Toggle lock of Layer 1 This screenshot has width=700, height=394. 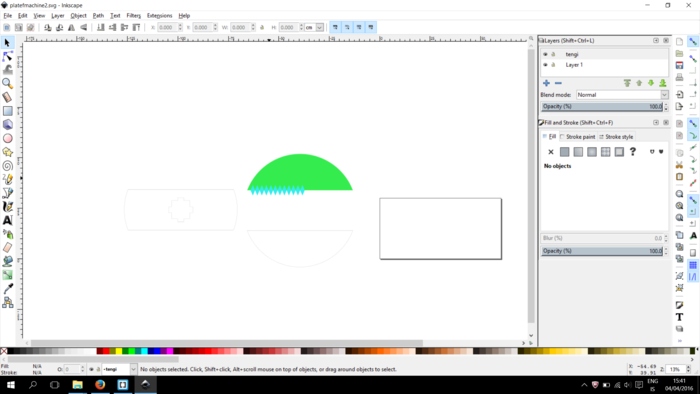(x=554, y=65)
